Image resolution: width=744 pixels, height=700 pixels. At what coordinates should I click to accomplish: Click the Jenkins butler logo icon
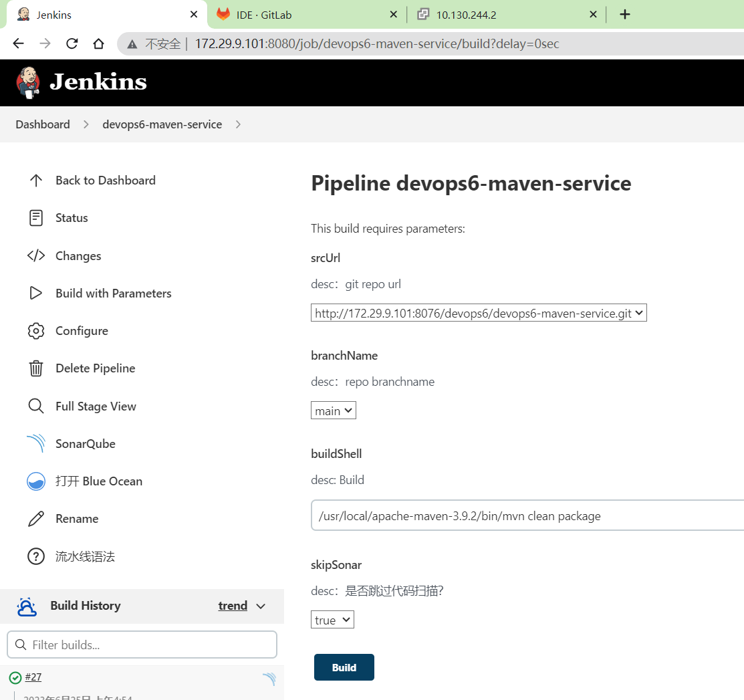(28, 83)
